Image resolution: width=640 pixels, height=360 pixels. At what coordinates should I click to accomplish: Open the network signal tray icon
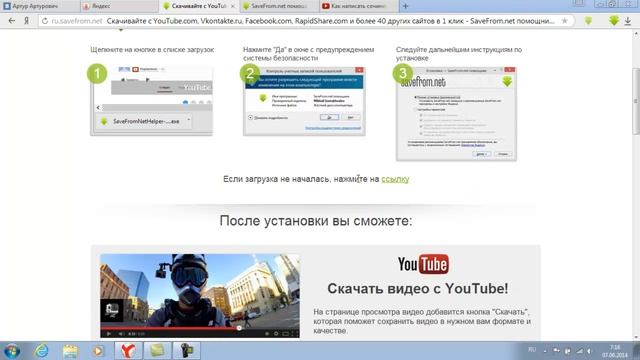(580, 351)
